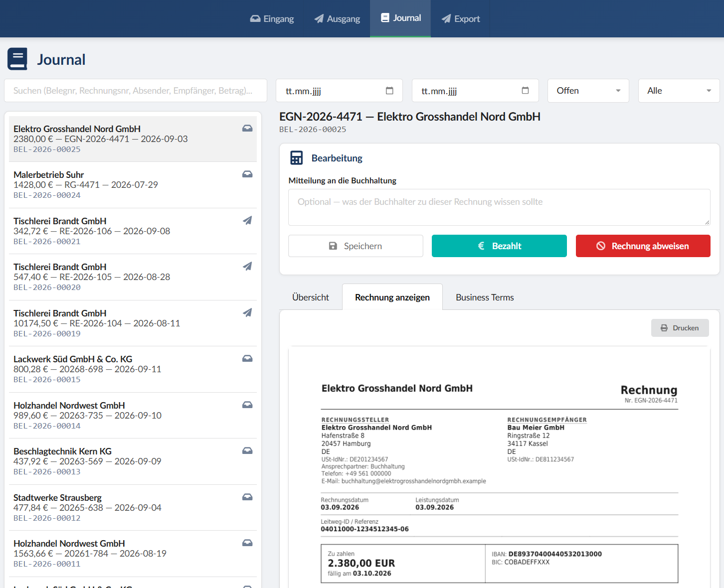Print invoice using Drucken button
This screenshot has height=588, width=724.
pos(680,328)
